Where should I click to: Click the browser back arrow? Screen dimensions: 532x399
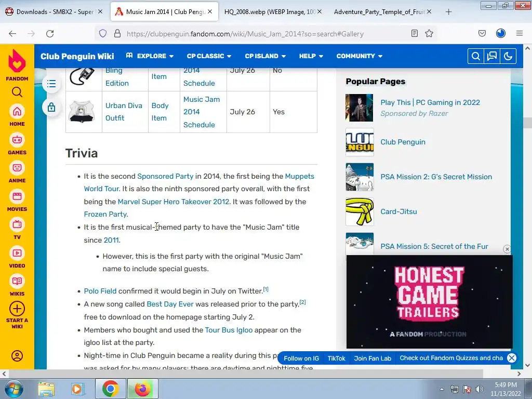pyautogui.click(x=12, y=34)
